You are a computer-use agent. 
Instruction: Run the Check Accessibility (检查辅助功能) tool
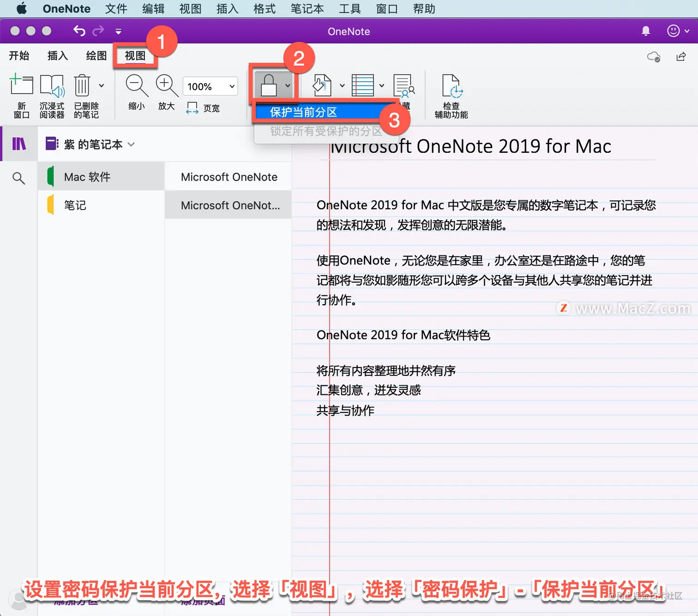[x=451, y=96]
